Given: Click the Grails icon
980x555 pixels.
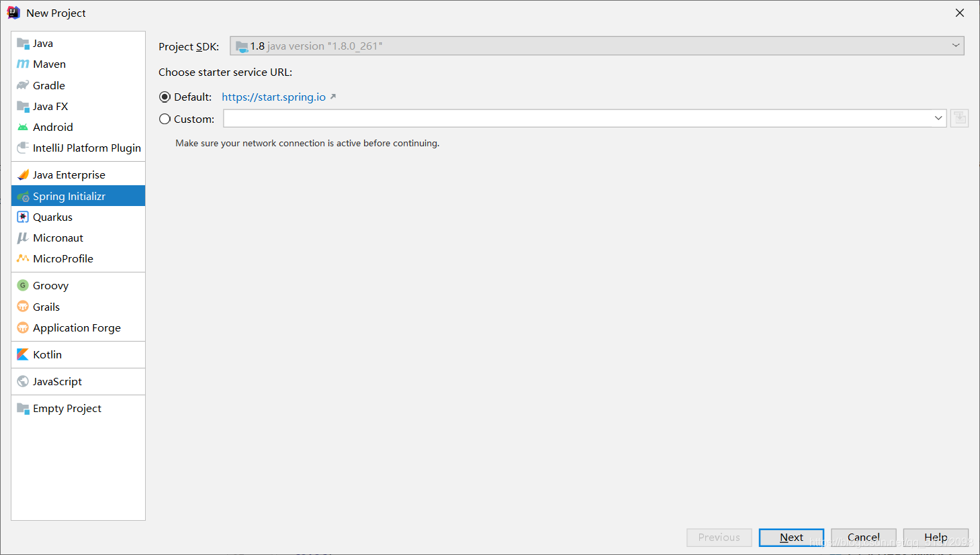Looking at the screenshot, I should click(x=23, y=307).
